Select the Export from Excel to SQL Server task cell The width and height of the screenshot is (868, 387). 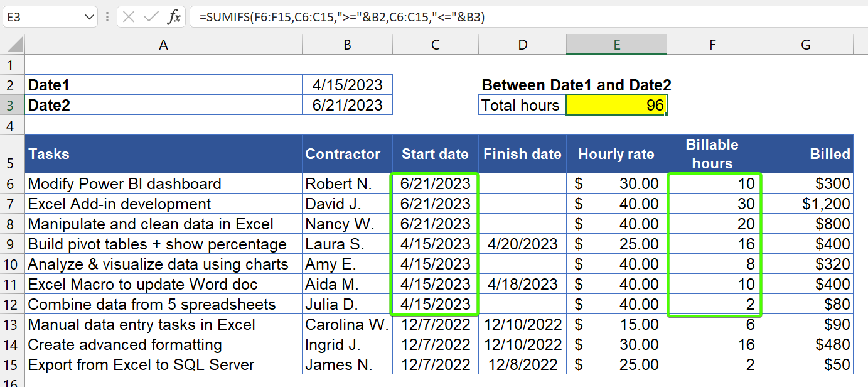tap(163, 364)
